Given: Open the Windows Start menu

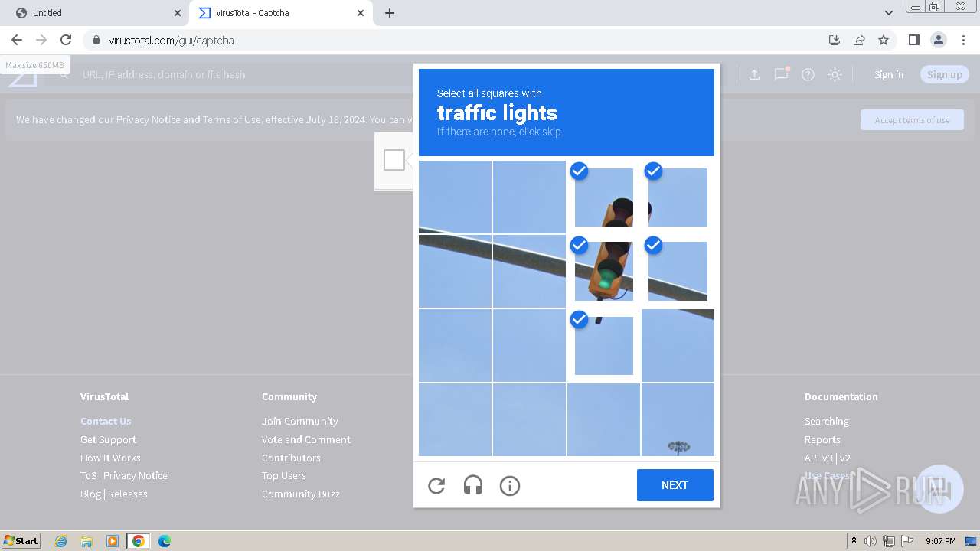Looking at the screenshot, I should tap(21, 540).
